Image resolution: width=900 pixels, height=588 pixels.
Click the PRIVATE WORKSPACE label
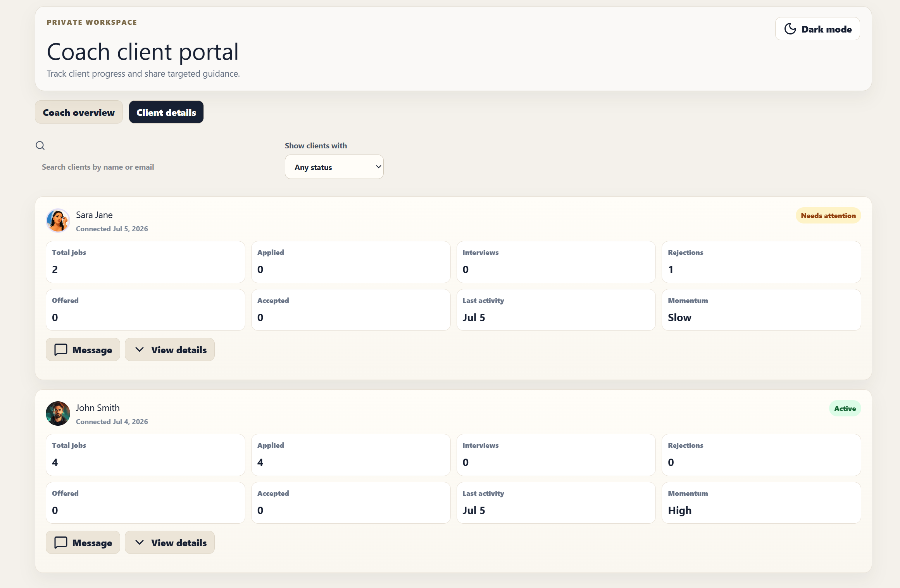pyautogui.click(x=92, y=22)
